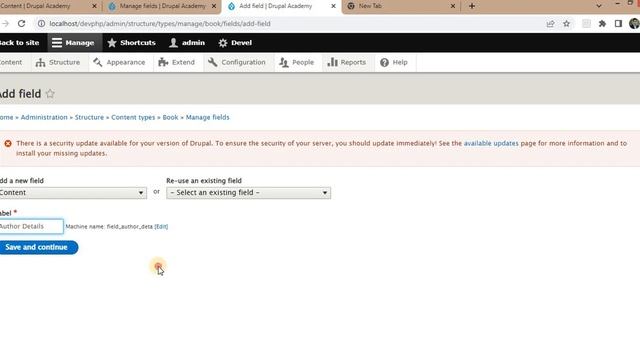Open the tab search chevron
This screenshot has height=360, width=640.
click(x=599, y=6)
